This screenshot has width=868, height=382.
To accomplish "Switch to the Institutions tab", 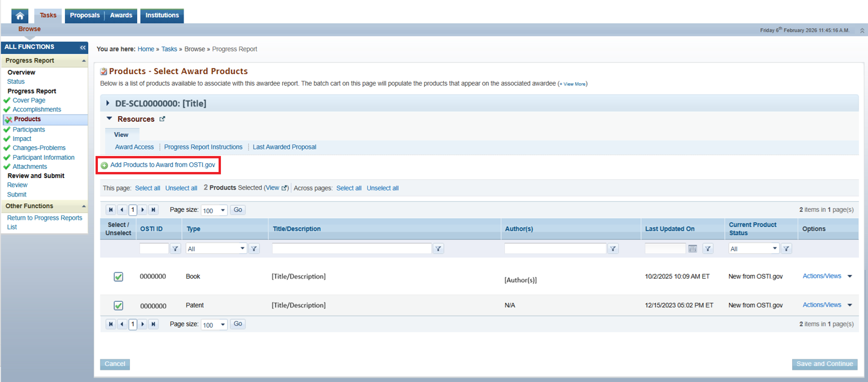I will click(162, 15).
